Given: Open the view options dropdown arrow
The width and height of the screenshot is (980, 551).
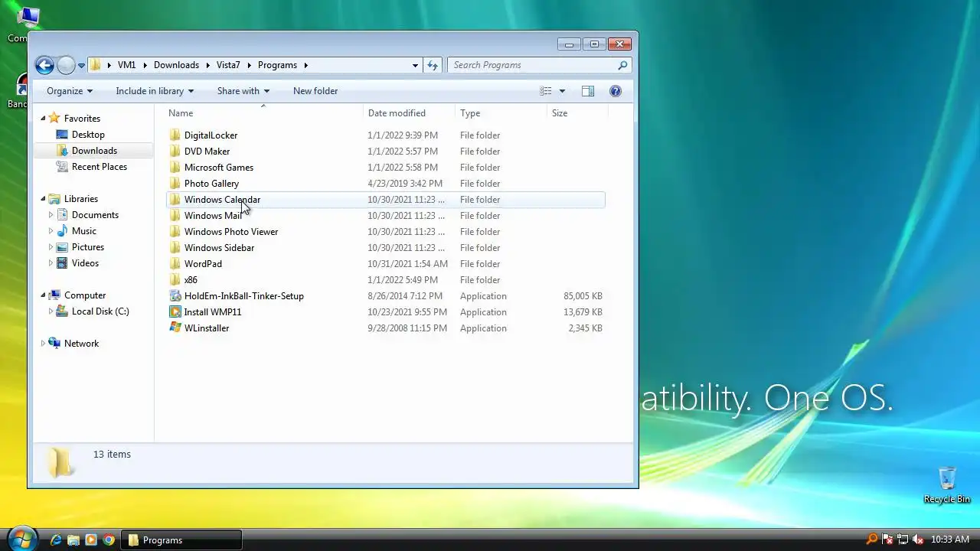Looking at the screenshot, I should point(562,91).
